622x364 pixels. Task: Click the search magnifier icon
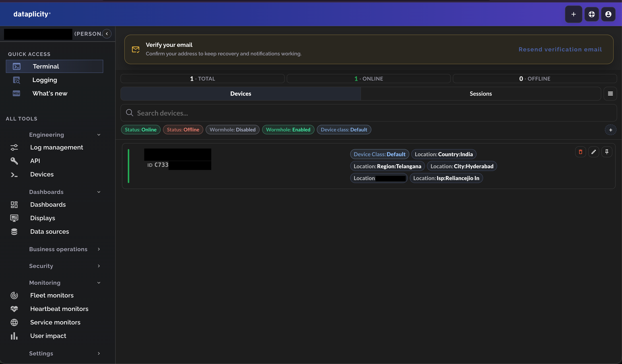(x=130, y=113)
